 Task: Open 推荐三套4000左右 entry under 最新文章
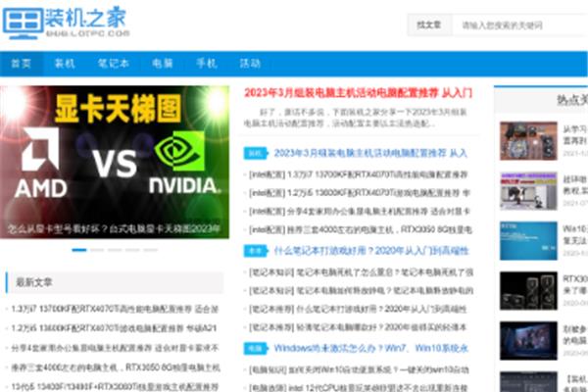pyautogui.click(x=115, y=367)
